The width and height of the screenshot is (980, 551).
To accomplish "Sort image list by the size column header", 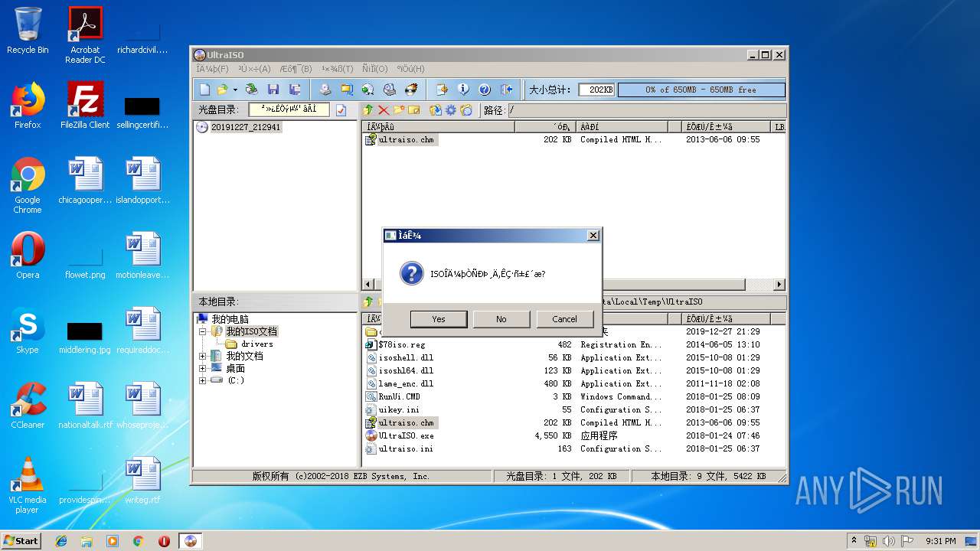I will click(544, 126).
